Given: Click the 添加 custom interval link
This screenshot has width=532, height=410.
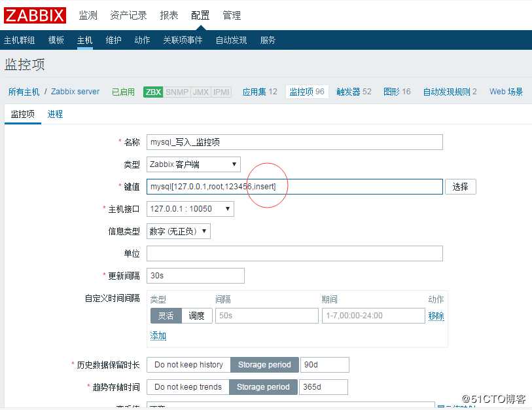Looking at the screenshot, I should point(158,335).
